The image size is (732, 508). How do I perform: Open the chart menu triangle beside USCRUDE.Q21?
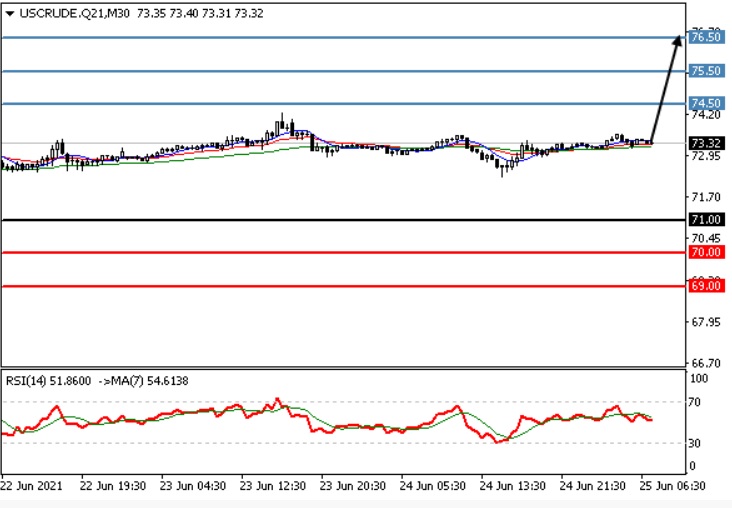(x=10, y=14)
